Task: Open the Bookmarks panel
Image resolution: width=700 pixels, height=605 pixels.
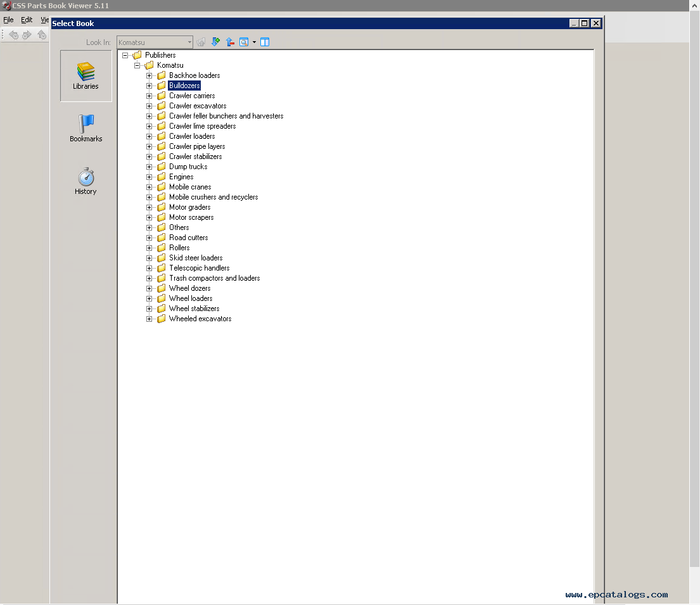Action: tap(86, 128)
